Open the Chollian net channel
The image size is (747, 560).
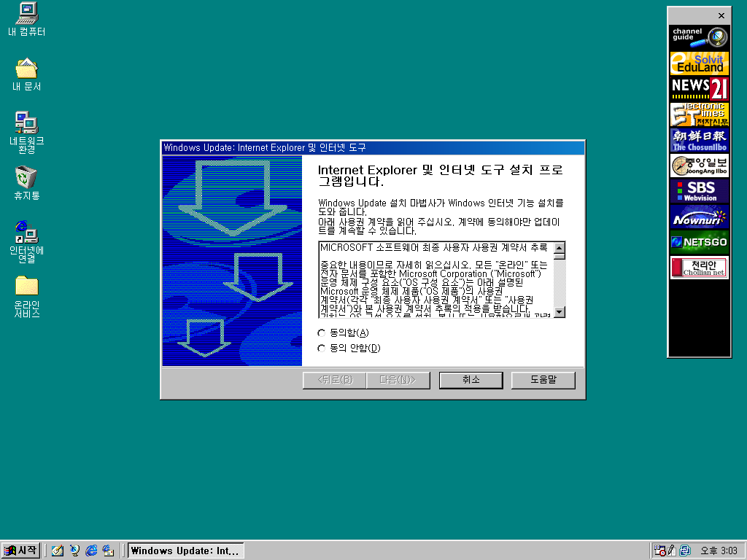pos(700,268)
